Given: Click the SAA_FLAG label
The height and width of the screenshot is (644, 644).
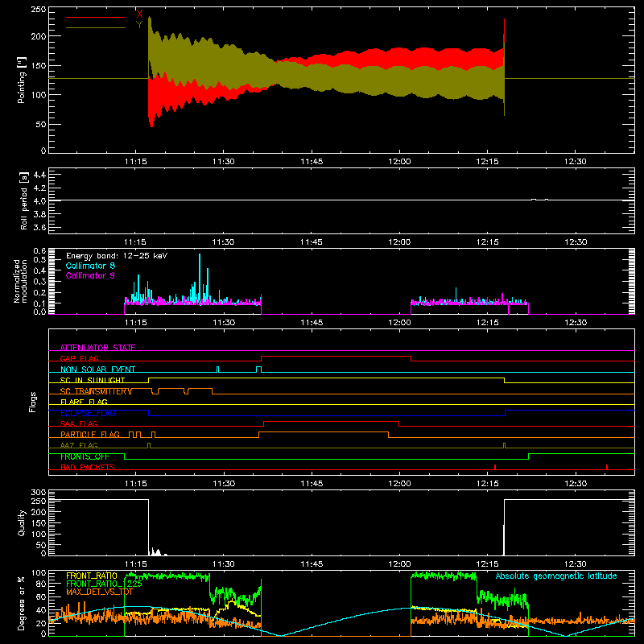Looking at the screenshot, I should click(79, 423).
